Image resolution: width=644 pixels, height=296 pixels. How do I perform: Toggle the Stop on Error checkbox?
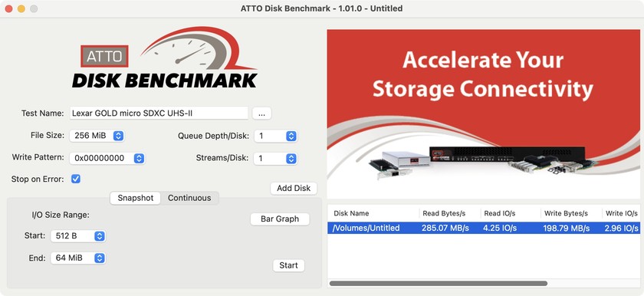point(76,179)
